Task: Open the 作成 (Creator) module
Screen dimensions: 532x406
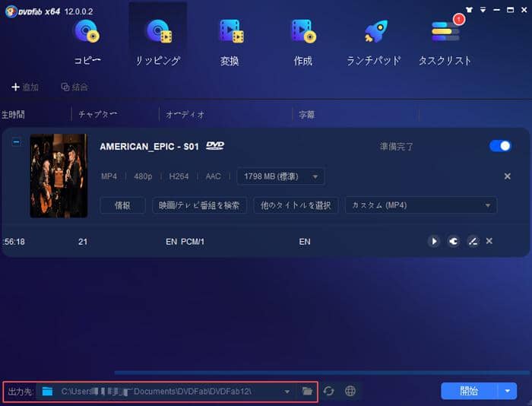Action: coord(303,43)
